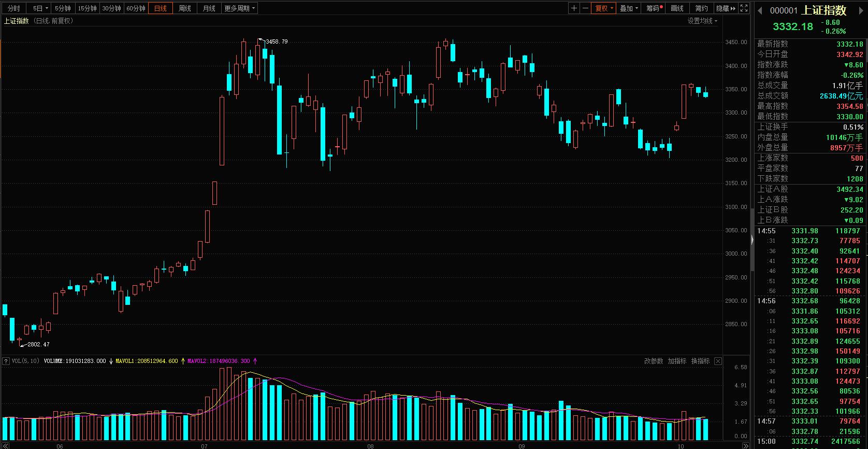Expand the 更多周期 more periods menu
The height and width of the screenshot is (449, 868).
pyautogui.click(x=239, y=8)
